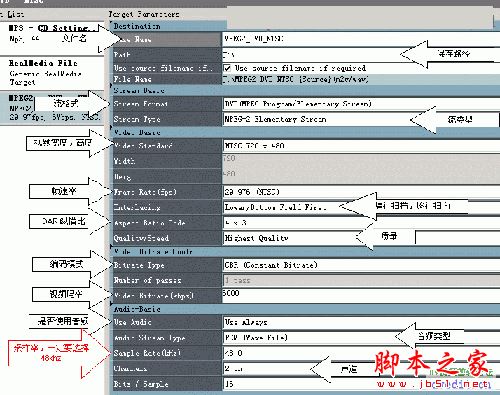Collapse the Audio-Basic section header
This screenshot has height=395, width=500.
305,309
